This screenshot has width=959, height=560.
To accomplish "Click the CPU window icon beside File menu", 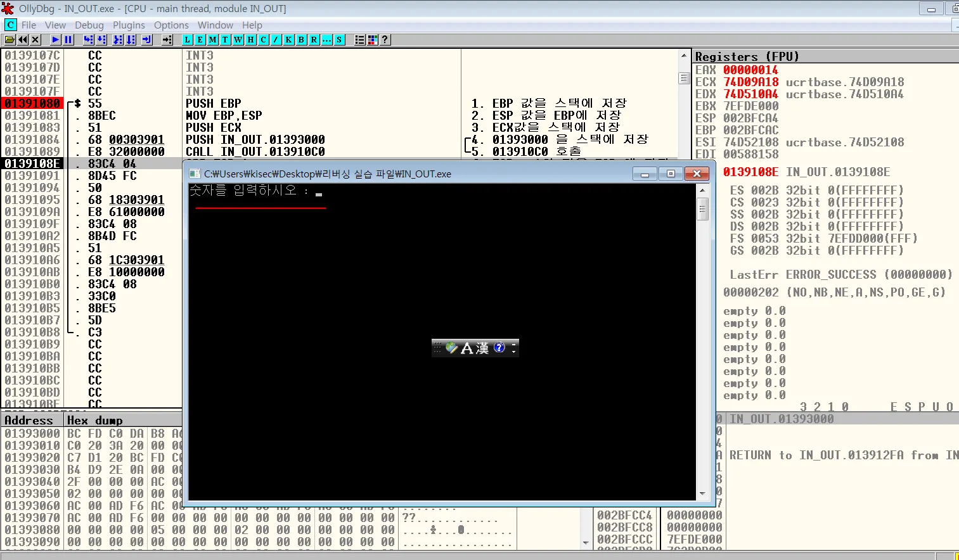I will coord(10,25).
